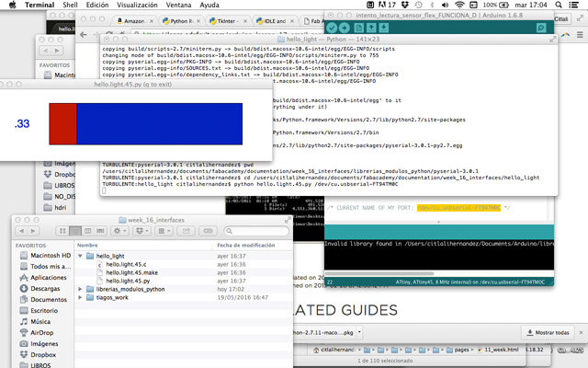Image resolution: width=588 pixels, height=368 pixels.
Task: Open the Visualización menu
Action: 137,5
